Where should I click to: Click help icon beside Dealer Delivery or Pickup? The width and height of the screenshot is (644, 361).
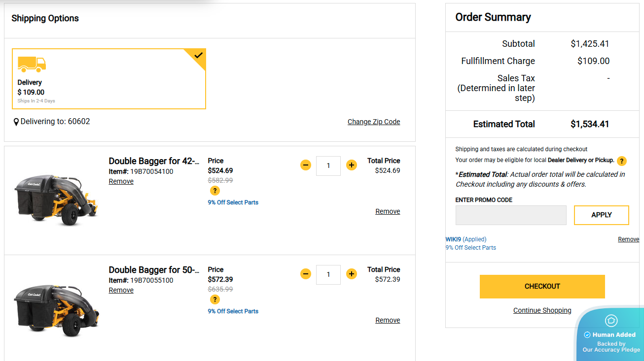tap(622, 161)
